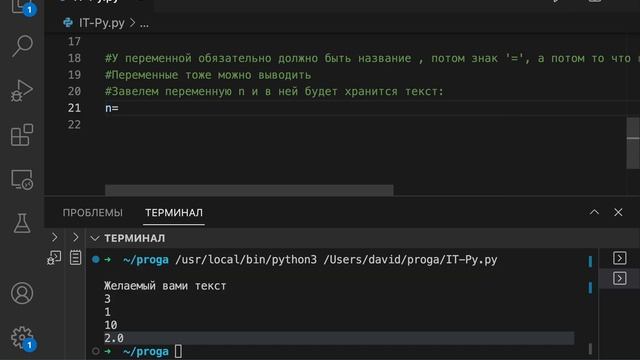640x360 pixels.
Task: Maximize the panel with the chevron up
Action: [594, 212]
